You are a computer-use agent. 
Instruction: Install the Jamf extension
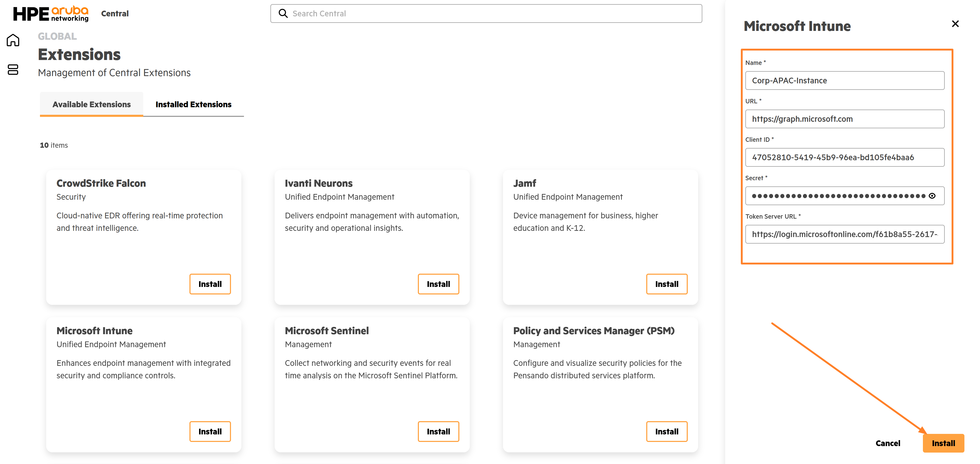point(666,284)
